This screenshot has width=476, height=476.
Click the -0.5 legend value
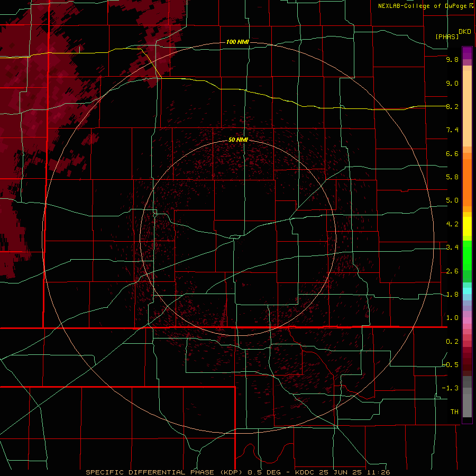tap(451, 365)
